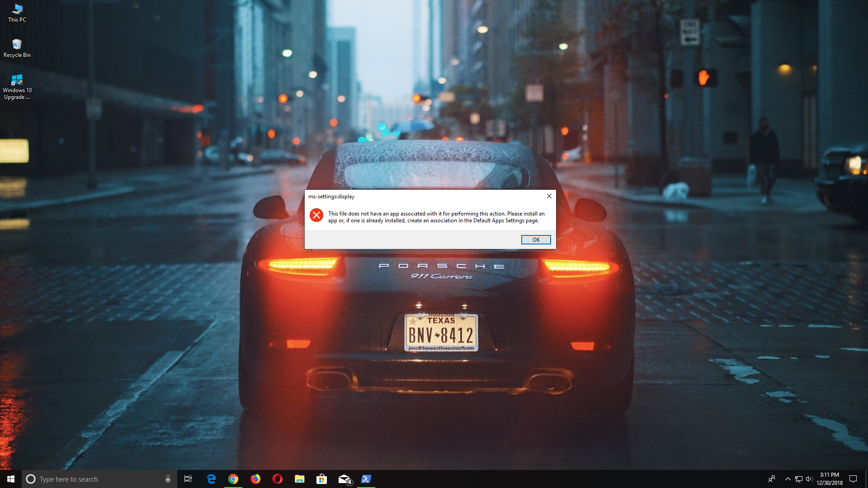Expand hidden system tray icons chevron
Screen dimensions: 868x488
tap(788, 479)
